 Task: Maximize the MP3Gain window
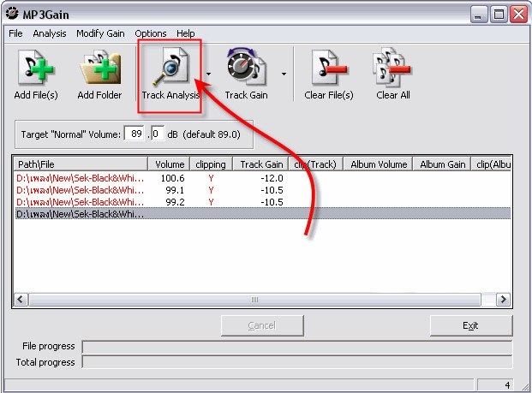click(x=499, y=15)
